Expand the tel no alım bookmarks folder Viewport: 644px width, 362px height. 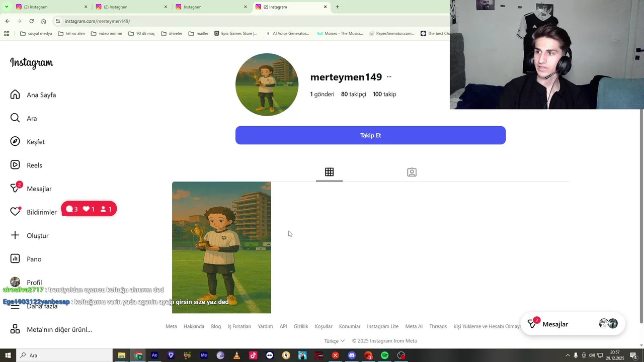pos(71,34)
